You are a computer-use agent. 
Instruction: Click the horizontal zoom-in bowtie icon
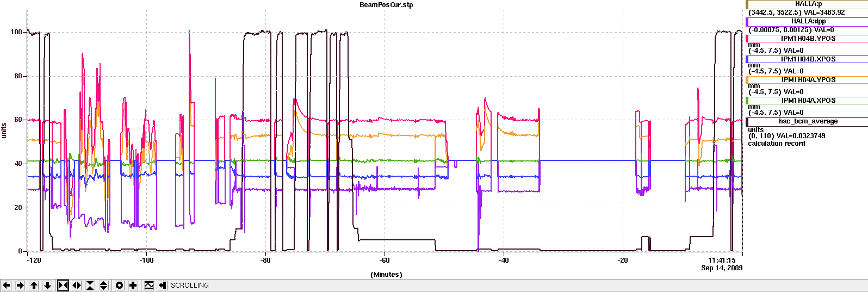(63, 285)
